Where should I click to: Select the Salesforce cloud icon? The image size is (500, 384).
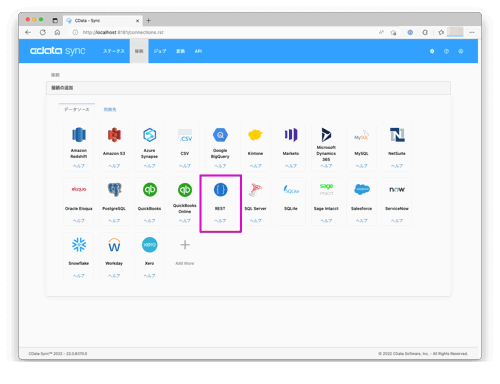pyautogui.click(x=362, y=189)
